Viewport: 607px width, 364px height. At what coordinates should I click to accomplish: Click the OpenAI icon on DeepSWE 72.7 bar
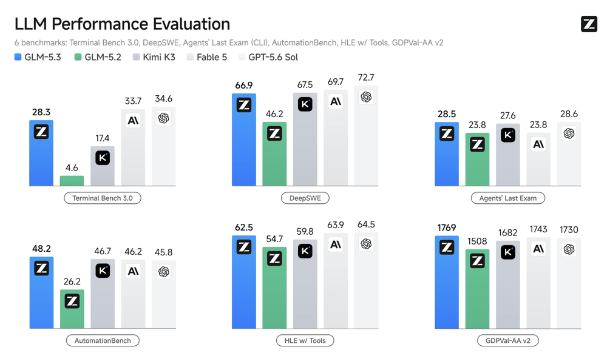(366, 96)
